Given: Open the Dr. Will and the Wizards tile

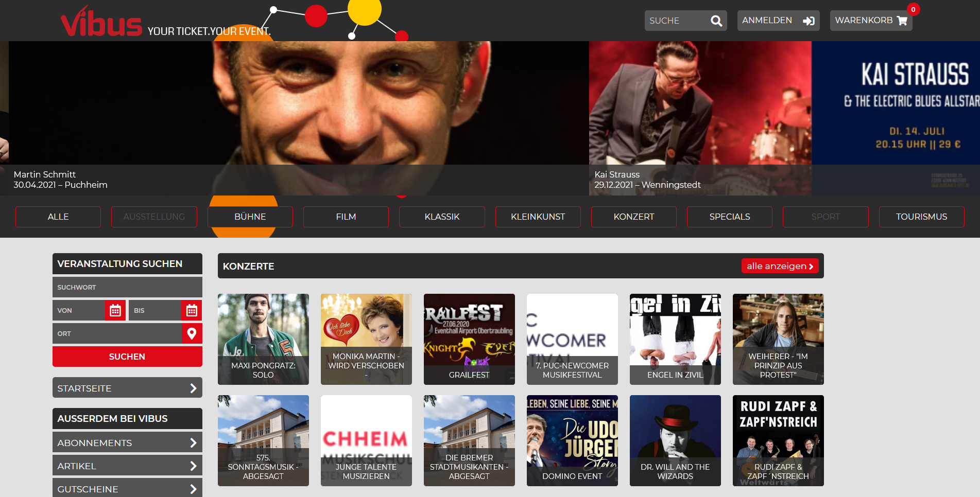Looking at the screenshot, I should [675, 440].
